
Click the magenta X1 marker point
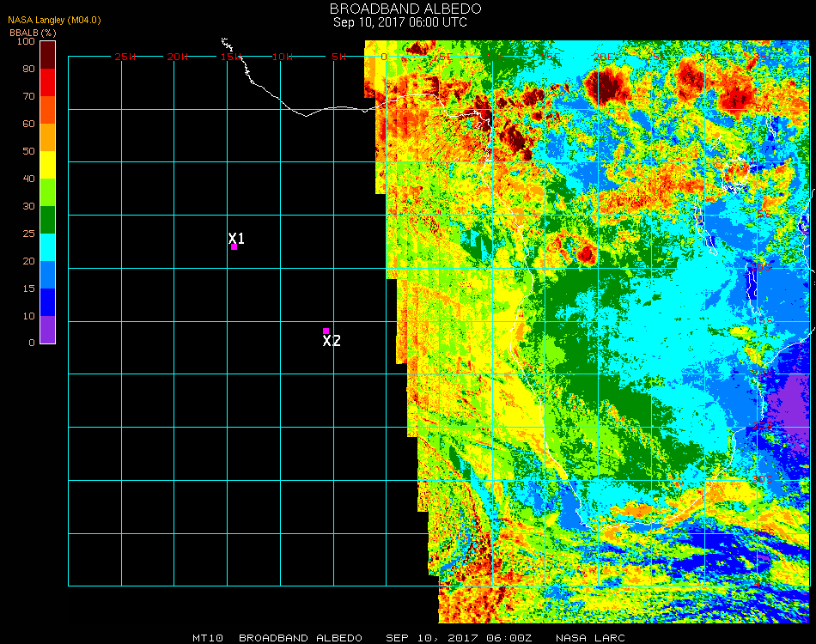coord(234,247)
